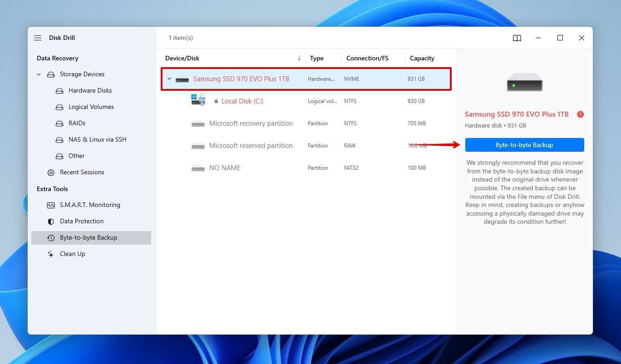Click the RAW file system cell
The image size is (621, 364).
tap(350, 146)
